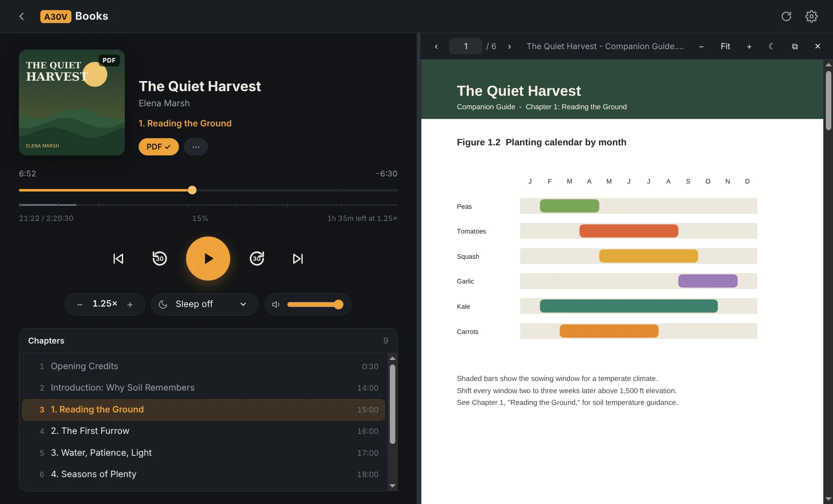Image resolution: width=833 pixels, height=504 pixels.
Task: Toggle PDF night mode moon icon
Action: click(771, 47)
